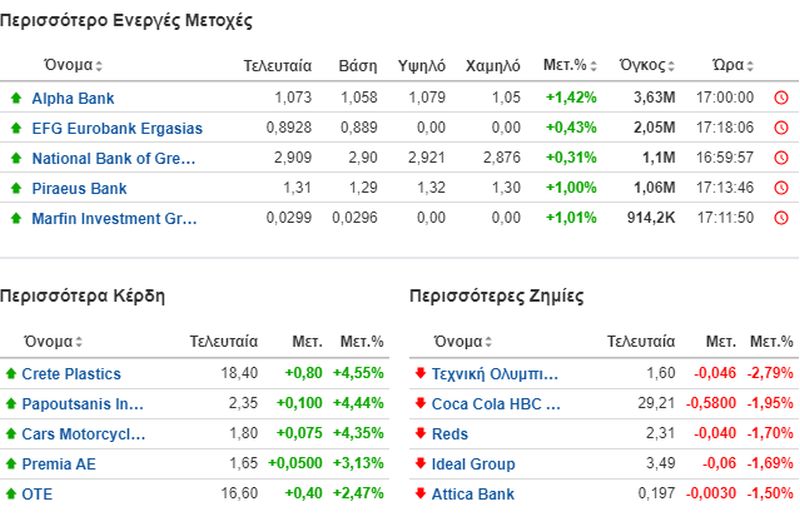
Task: Click the -2,79% loss value
Action: tap(770, 372)
